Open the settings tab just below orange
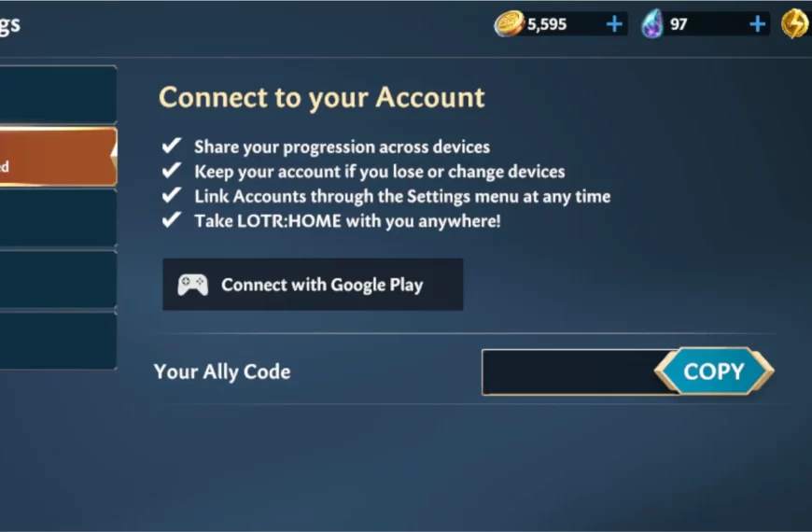Screen dimensions: 812x532 pyautogui.click(x=58, y=218)
